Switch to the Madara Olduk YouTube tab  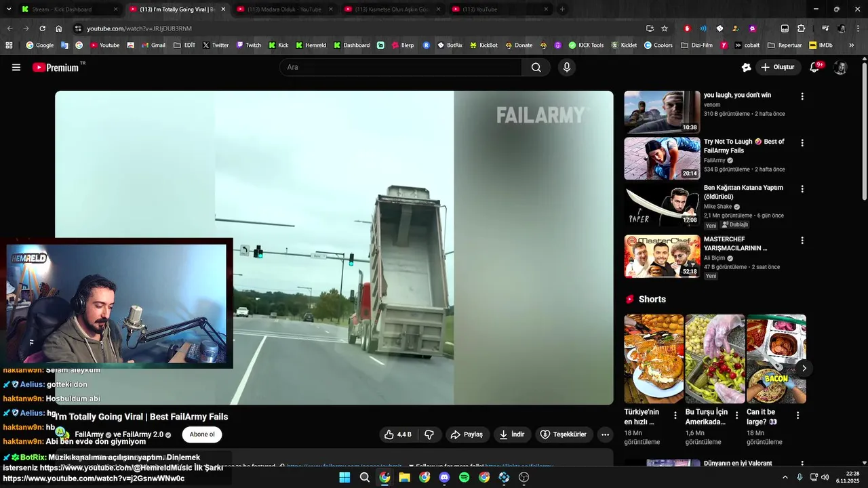[283, 9]
